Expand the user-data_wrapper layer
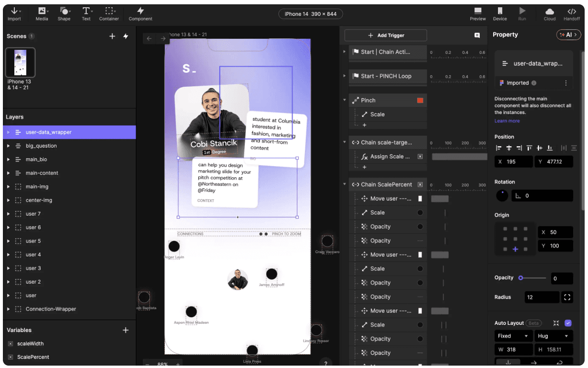Viewport: 588px width, 368px height. point(9,132)
